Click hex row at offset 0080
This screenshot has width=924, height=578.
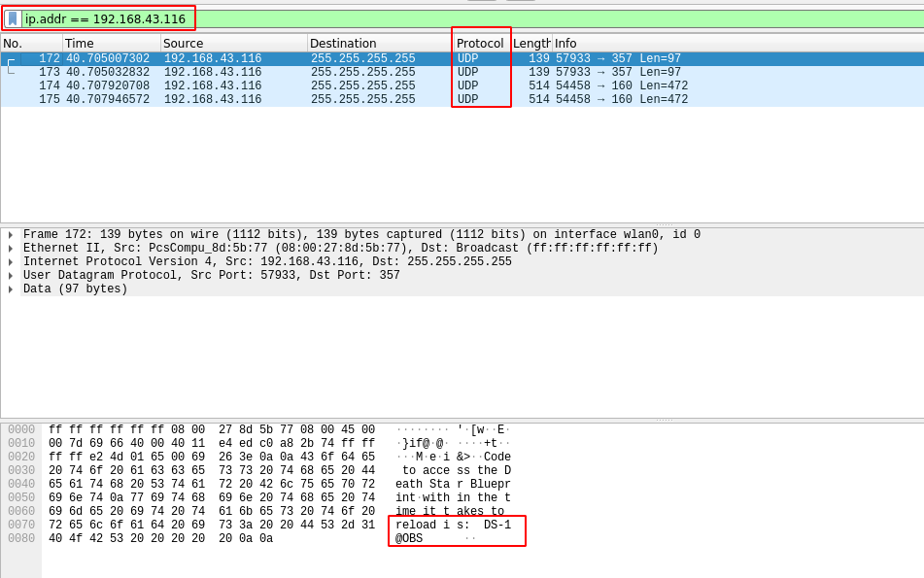pyautogui.click(x=160, y=538)
